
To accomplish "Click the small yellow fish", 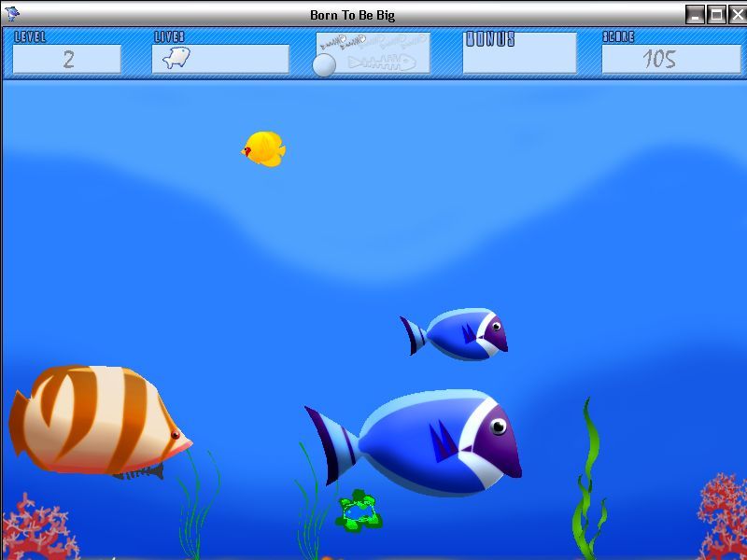I will pyautogui.click(x=263, y=149).
